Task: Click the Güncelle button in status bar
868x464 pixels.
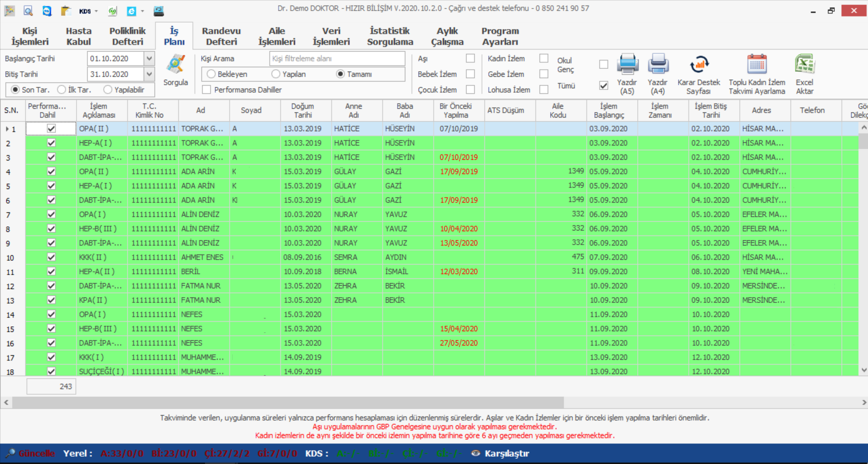Action: [31, 453]
